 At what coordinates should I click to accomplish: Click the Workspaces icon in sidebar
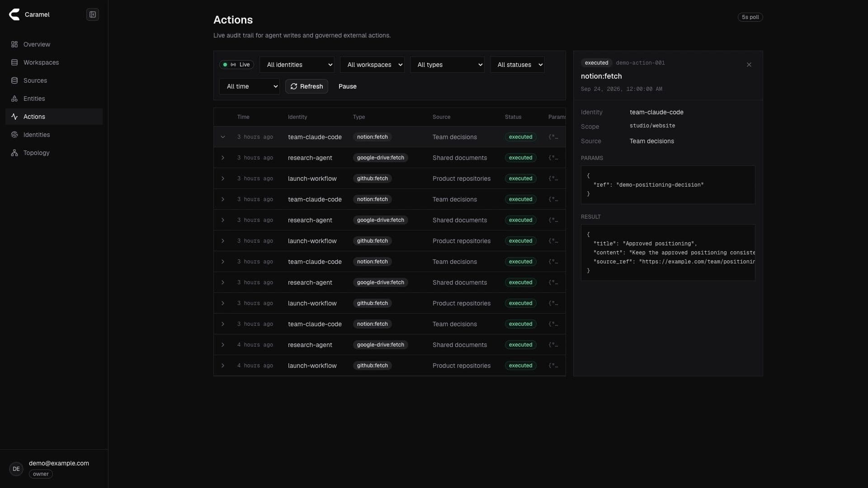click(x=14, y=62)
